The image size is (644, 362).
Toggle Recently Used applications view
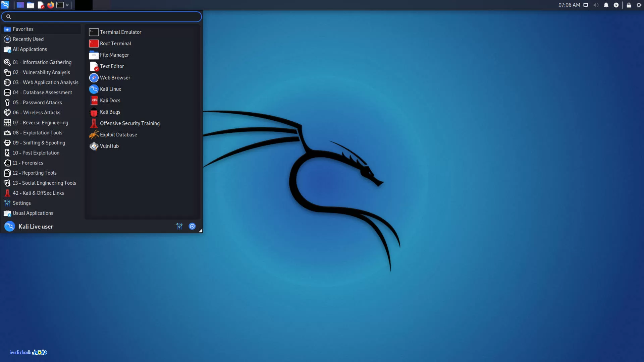click(28, 39)
